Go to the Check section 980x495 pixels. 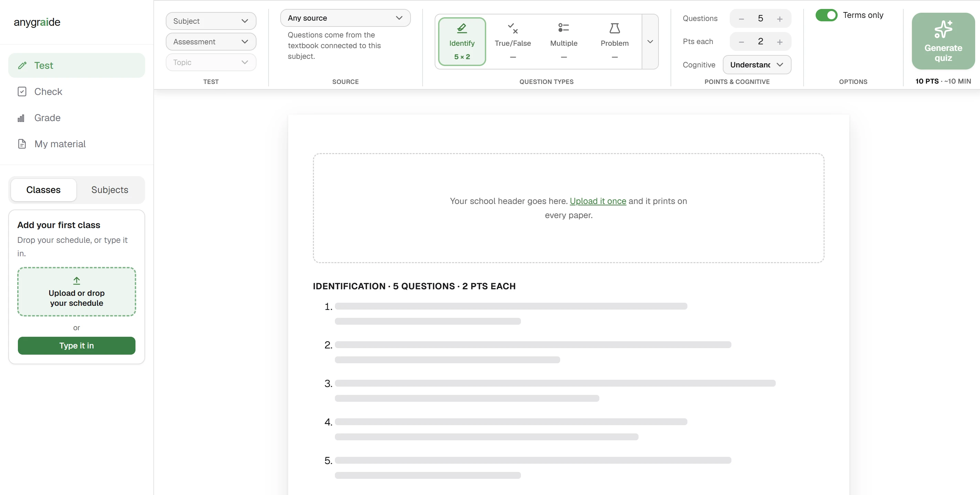tap(76, 92)
